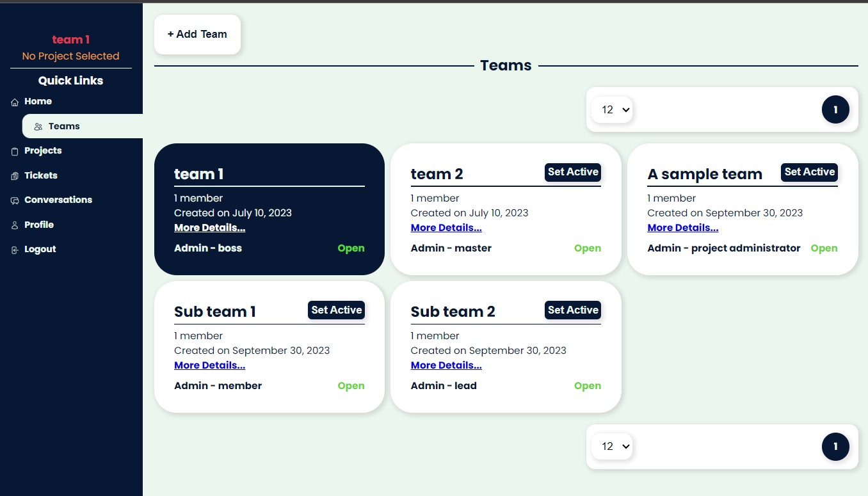The image size is (868, 496).
Task: Click the Logout icon in sidebar
Action: pos(15,250)
